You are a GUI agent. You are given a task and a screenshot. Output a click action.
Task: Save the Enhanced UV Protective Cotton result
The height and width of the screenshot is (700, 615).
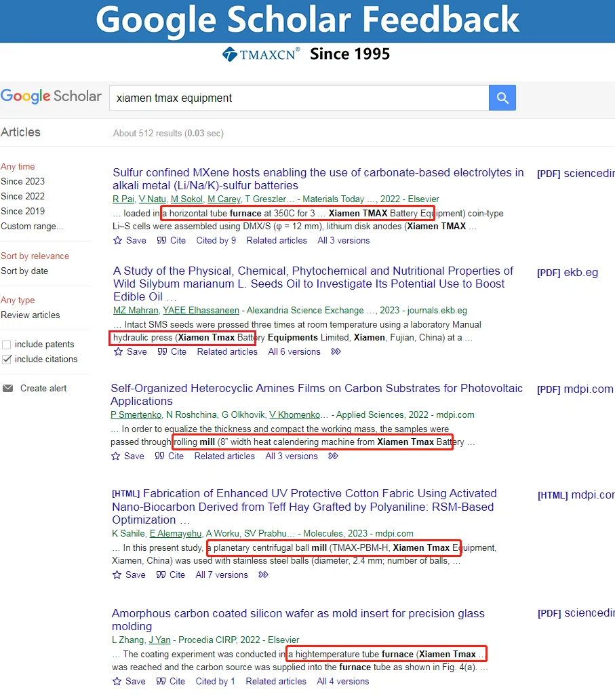(117, 575)
